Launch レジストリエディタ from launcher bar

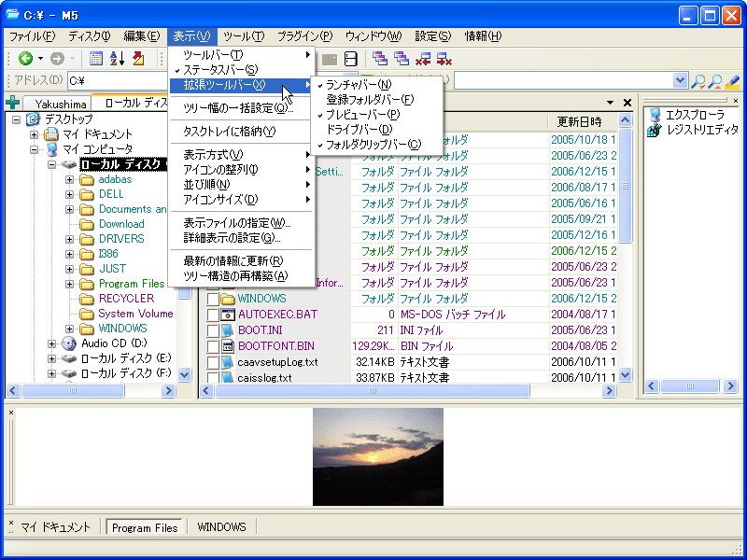point(694,130)
